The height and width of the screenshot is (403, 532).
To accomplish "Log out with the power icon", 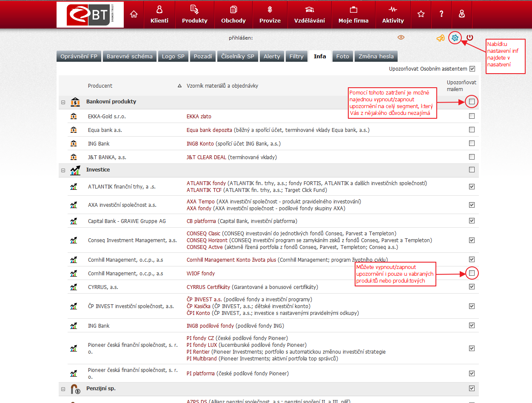I will 469,38.
